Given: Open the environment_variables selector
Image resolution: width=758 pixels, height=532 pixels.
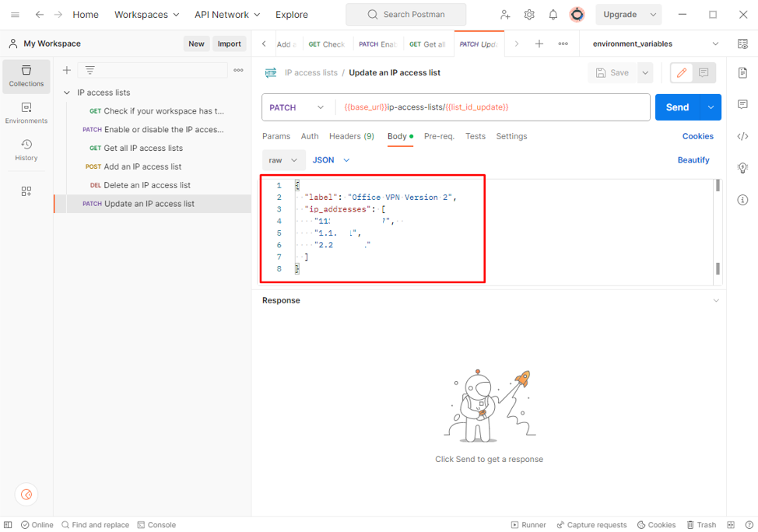Looking at the screenshot, I should [x=655, y=44].
